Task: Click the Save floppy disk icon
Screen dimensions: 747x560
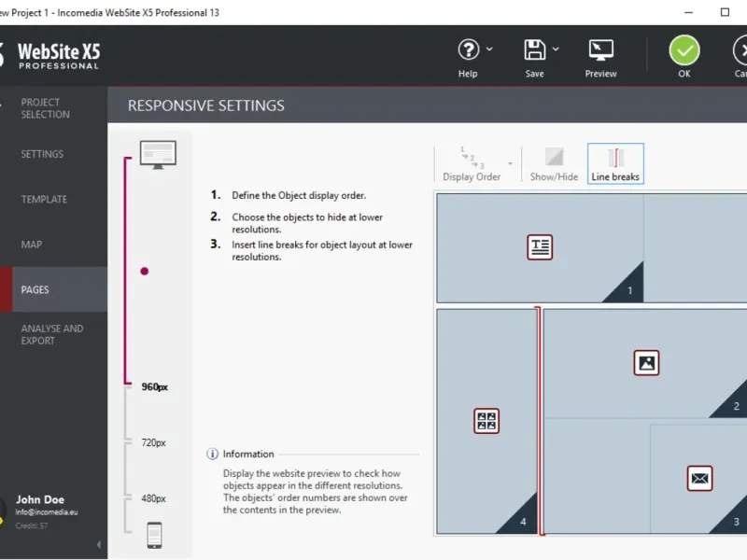Action: click(534, 49)
